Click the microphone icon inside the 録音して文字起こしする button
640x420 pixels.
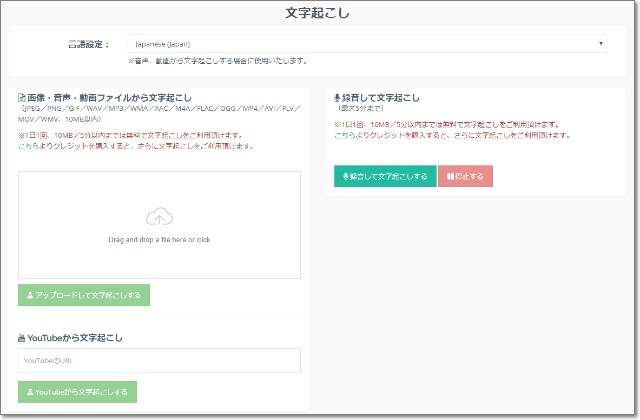pyautogui.click(x=346, y=176)
